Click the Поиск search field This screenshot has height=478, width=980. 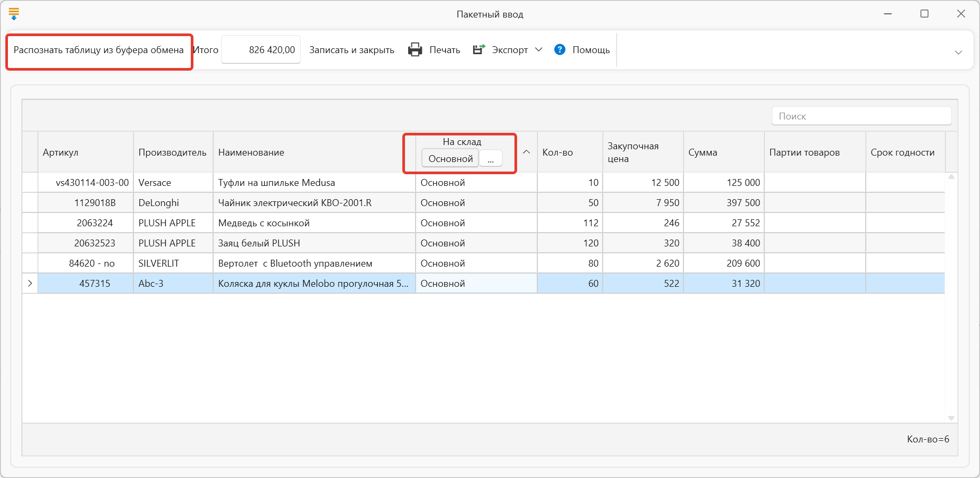861,116
